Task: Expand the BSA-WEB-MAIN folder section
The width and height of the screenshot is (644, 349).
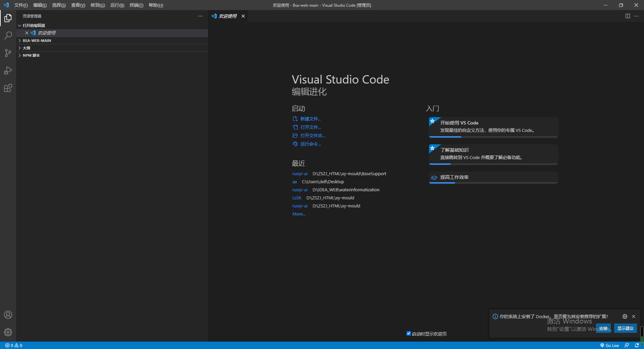Action: [x=112, y=41]
